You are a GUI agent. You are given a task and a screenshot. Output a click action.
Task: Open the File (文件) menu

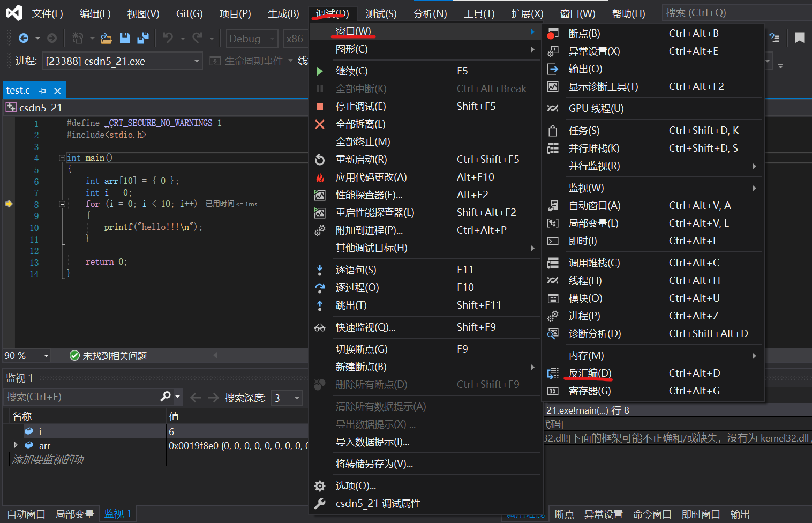[47, 13]
